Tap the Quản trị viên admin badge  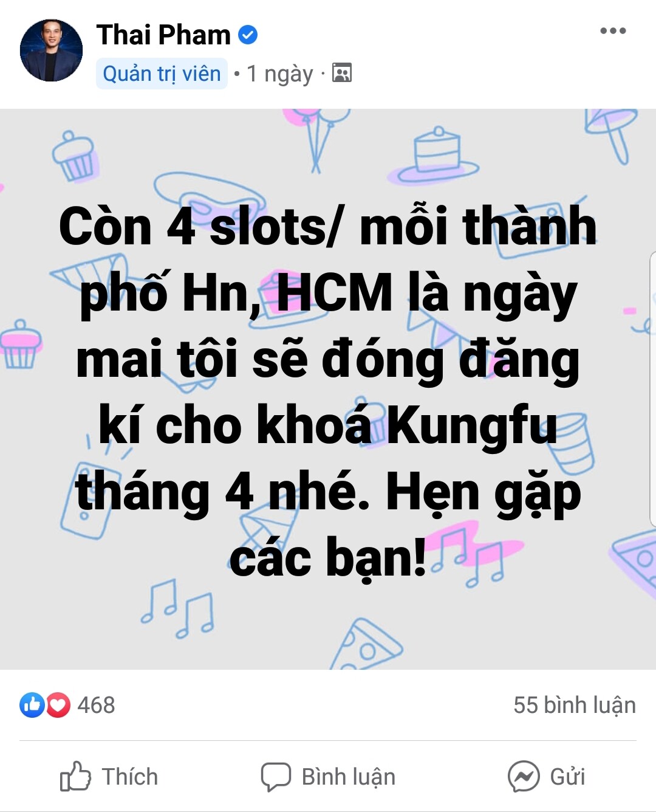click(162, 74)
